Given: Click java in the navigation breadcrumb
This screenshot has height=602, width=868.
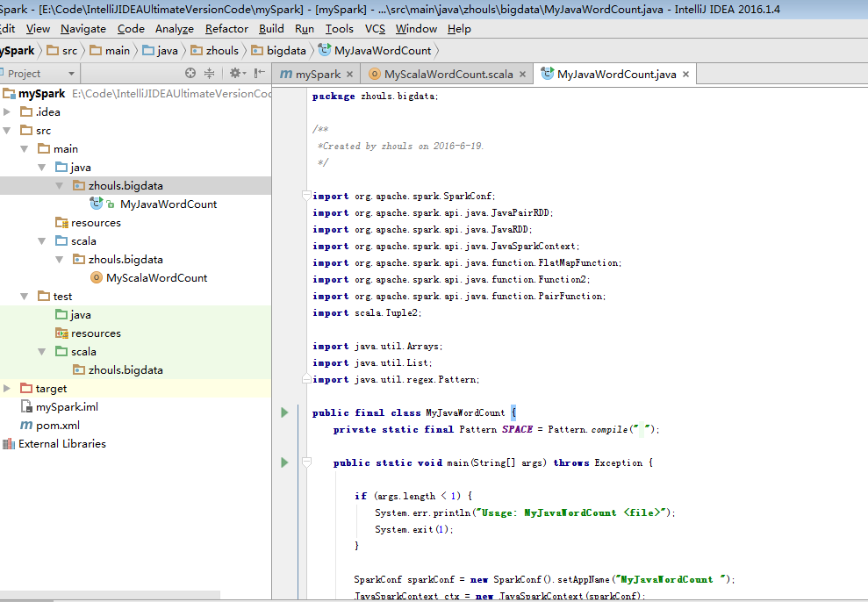Looking at the screenshot, I should pyautogui.click(x=167, y=50).
